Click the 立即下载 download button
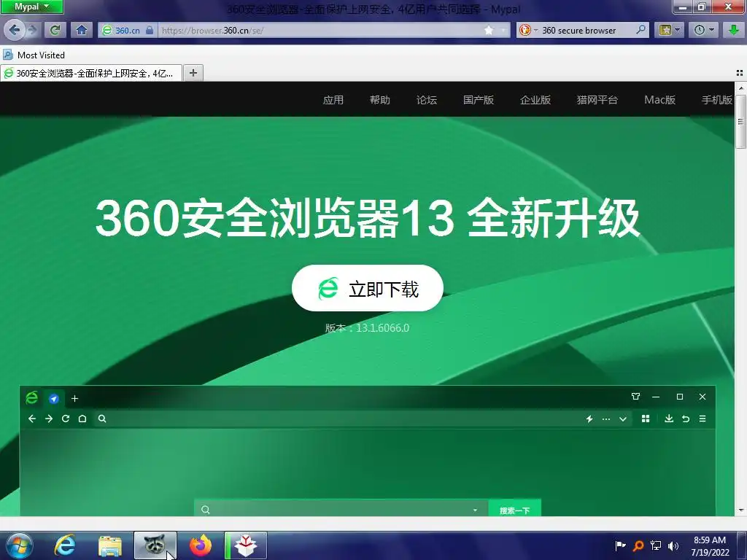The image size is (747, 560). (368, 288)
